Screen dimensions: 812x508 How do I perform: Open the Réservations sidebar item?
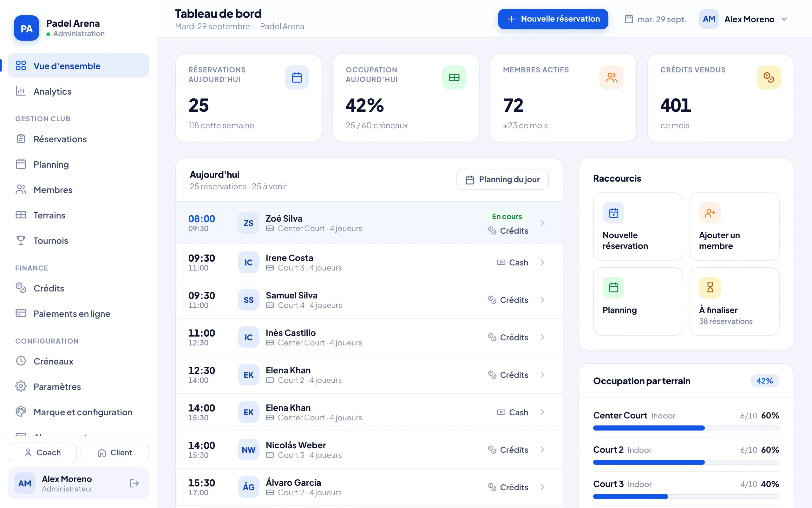[78, 139]
